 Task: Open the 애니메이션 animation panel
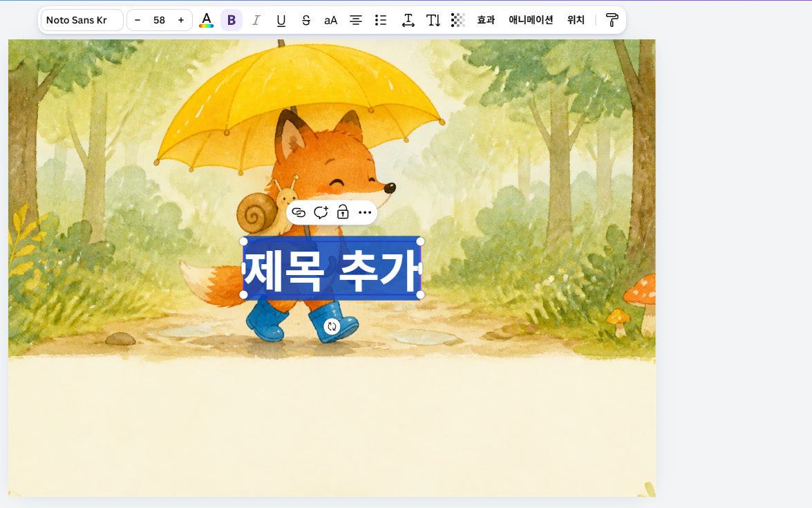tap(531, 20)
